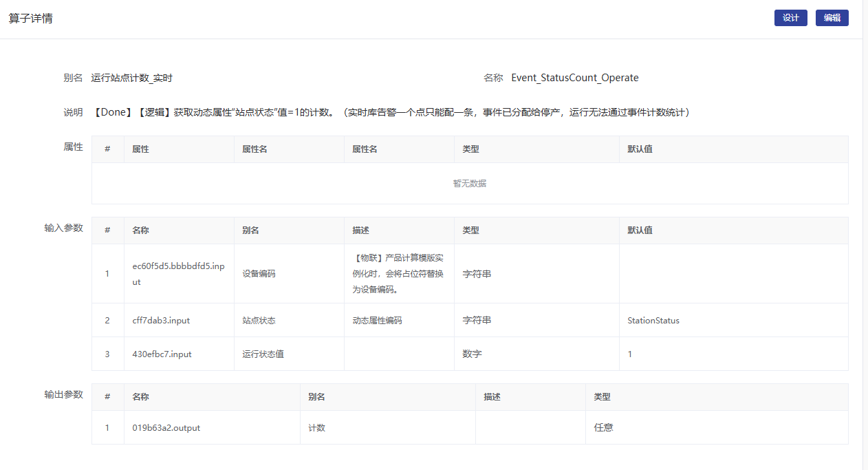The width and height of the screenshot is (868, 470).
Task: Select the Event_StatusCount_Operate name value
Action: pyautogui.click(x=574, y=78)
